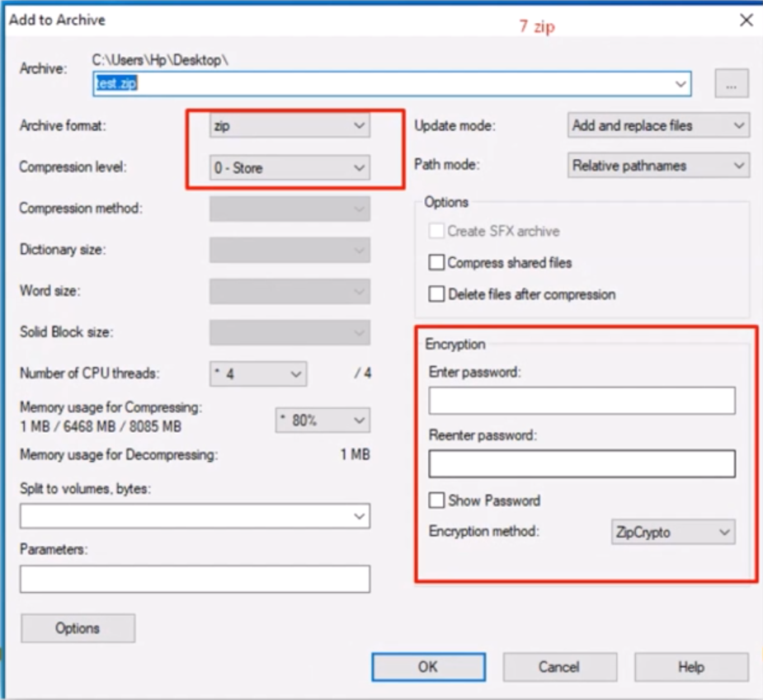763x700 pixels.
Task: Open the Archive format dropdown
Action: [360, 125]
